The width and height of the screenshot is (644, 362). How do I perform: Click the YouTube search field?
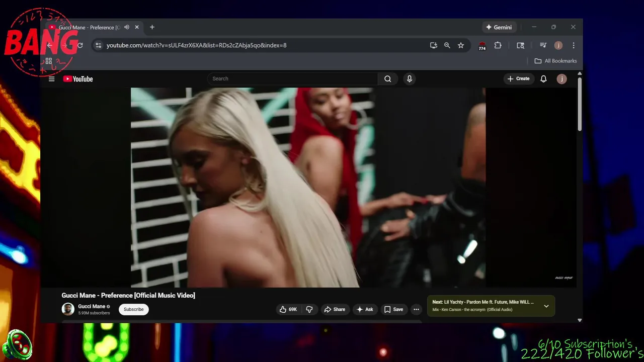pyautogui.click(x=292, y=79)
